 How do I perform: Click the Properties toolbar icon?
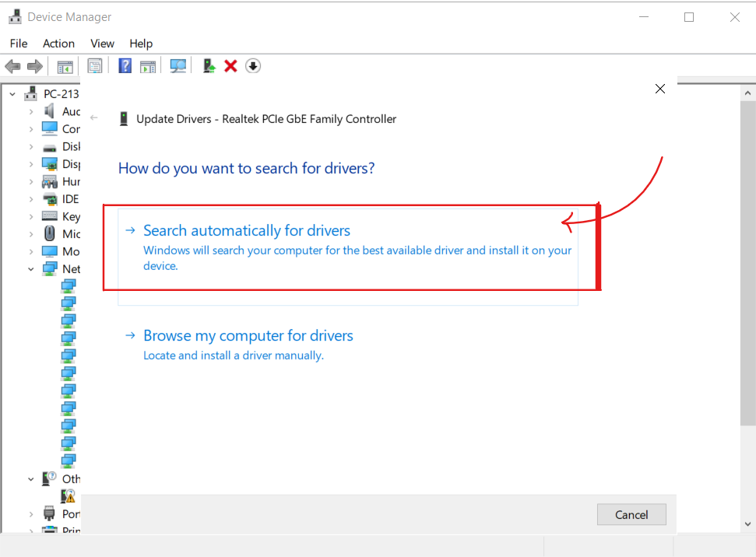click(x=95, y=66)
